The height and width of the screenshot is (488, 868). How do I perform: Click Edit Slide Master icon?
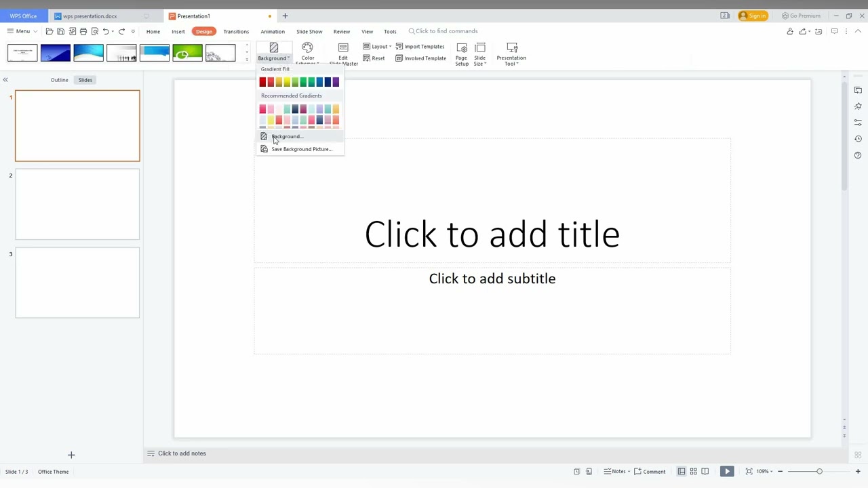(x=343, y=47)
